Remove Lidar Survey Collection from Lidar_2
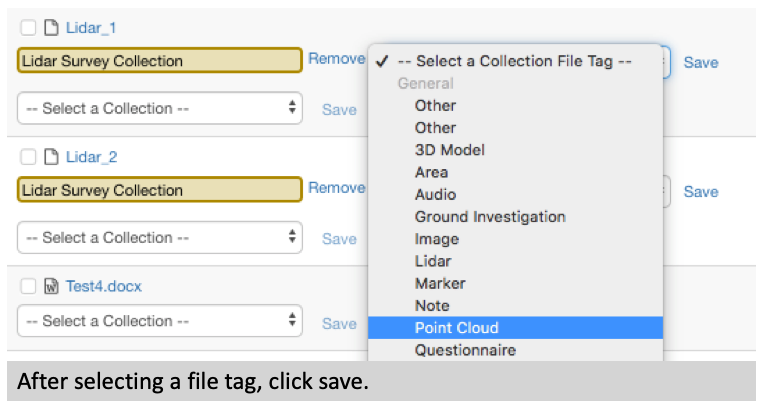The height and width of the screenshot is (410, 764). (x=336, y=188)
